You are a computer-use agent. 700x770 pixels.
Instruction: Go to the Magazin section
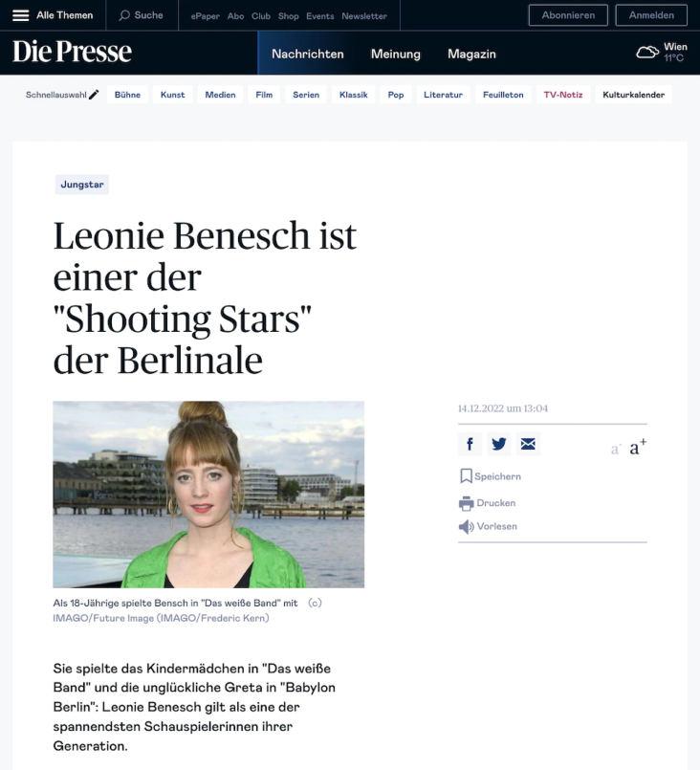pyautogui.click(x=471, y=54)
